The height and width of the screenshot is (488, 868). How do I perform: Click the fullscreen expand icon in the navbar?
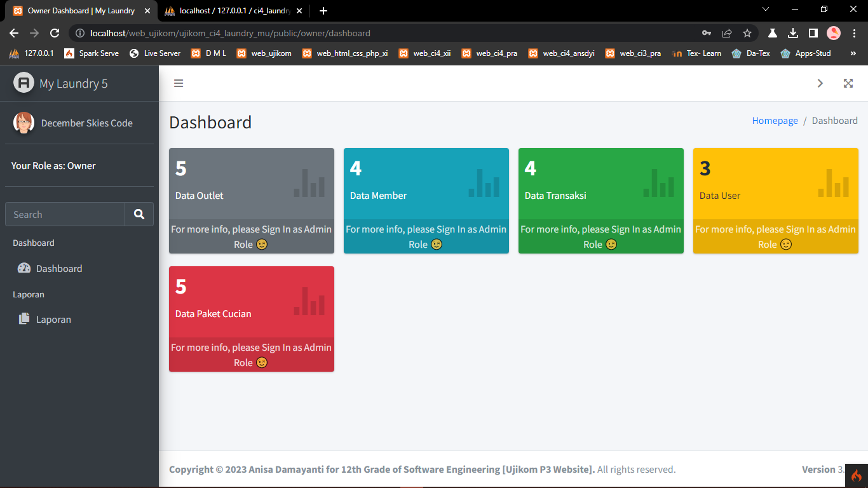pyautogui.click(x=848, y=83)
